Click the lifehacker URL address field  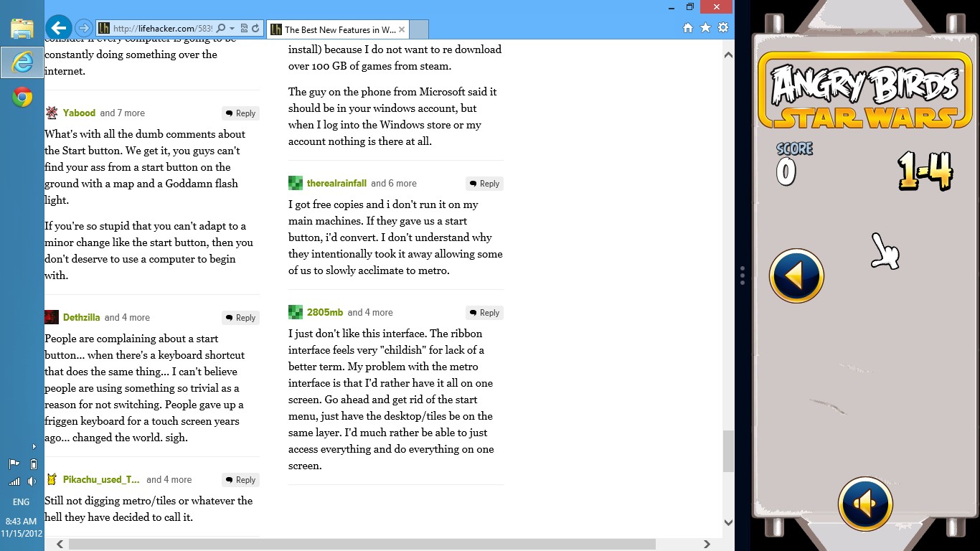(x=163, y=29)
